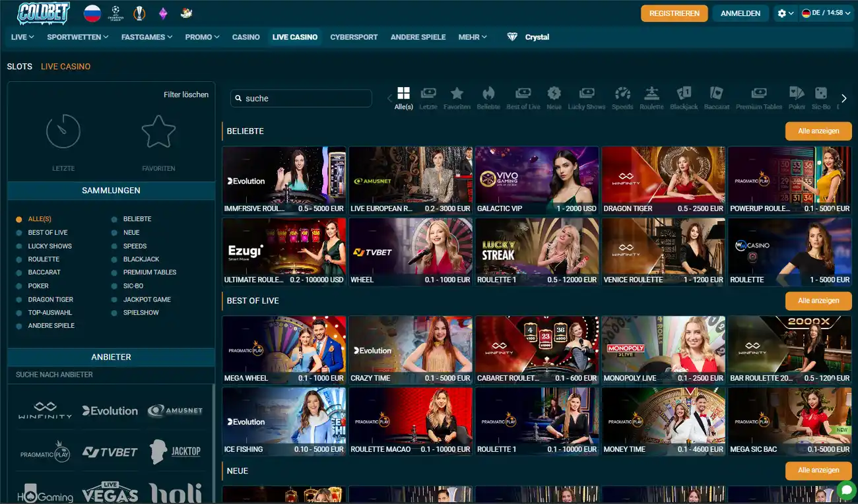Select the Evolution provider logo
Viewport: 858px width, 504px height.
coord(110,410)
